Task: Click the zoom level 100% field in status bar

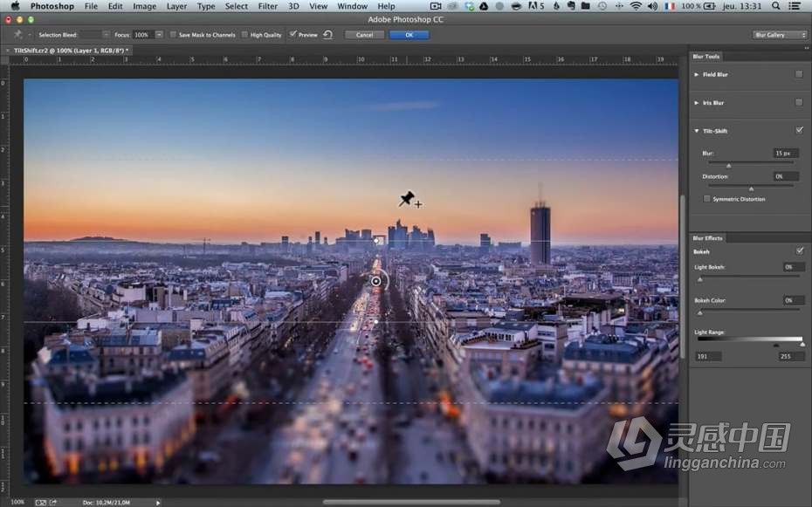Action: tap(17, 502)
